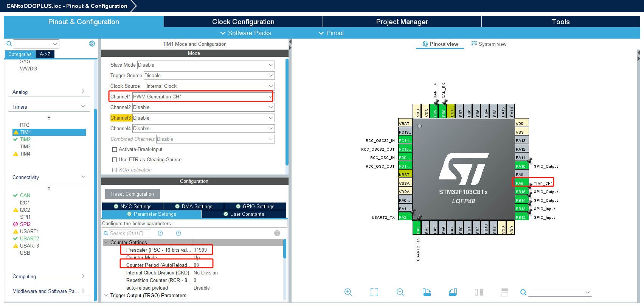This screenshot has width=644, height=307.
Task: Go to next parameter search result
Action: point(178,233)
